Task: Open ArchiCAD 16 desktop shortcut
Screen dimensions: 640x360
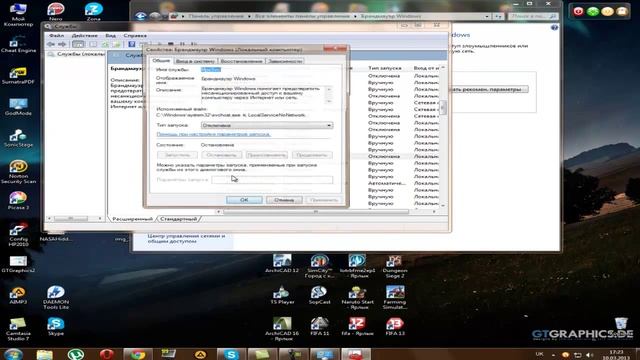Action: pos(282,329)
